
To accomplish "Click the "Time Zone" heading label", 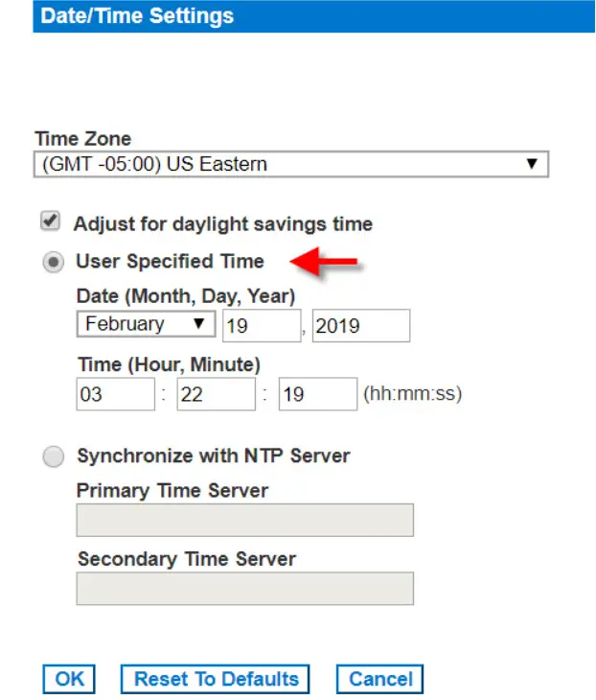I will point(82,139).
